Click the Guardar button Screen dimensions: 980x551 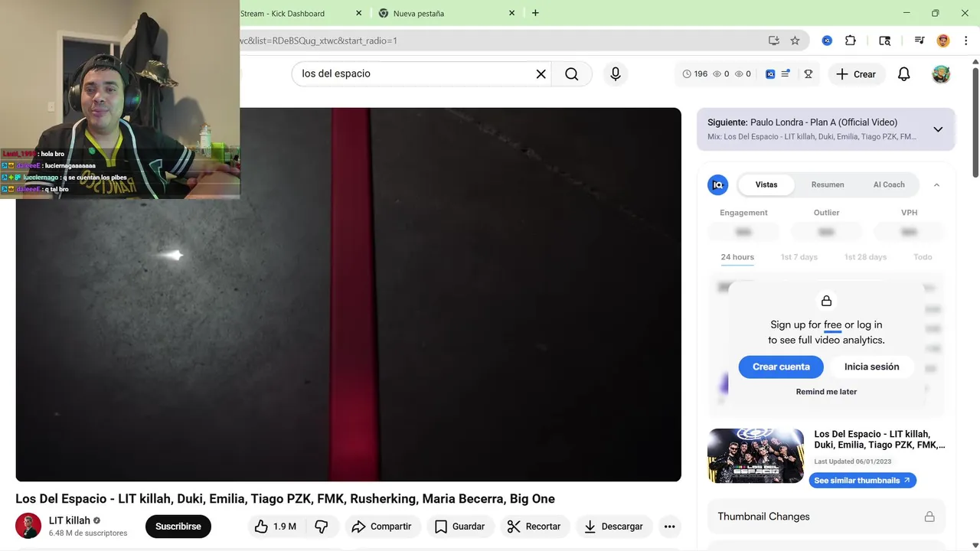coord(459,527)
